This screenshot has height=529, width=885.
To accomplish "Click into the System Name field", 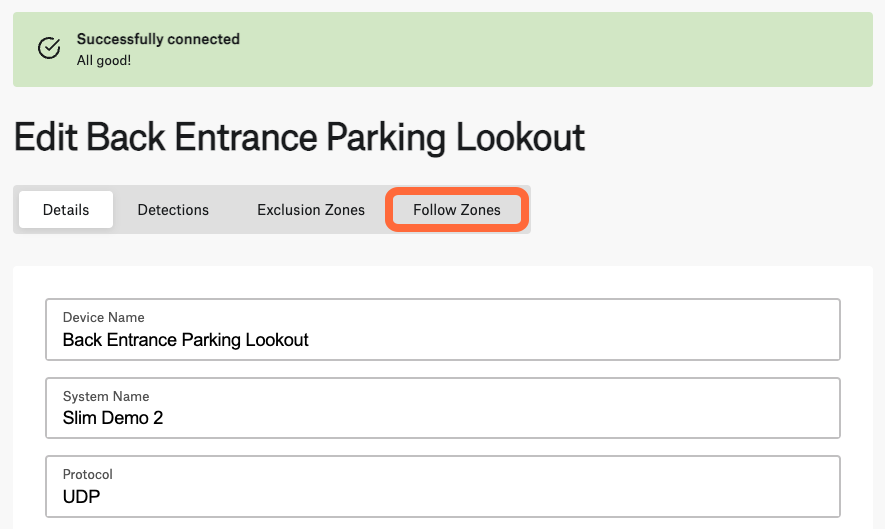I will coord(443,408).
